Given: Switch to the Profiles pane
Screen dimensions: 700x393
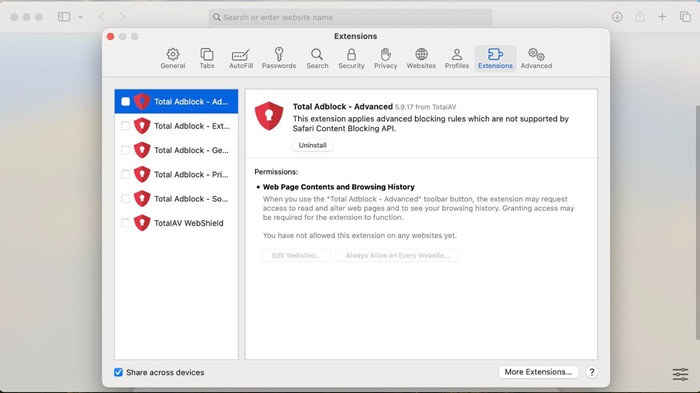Looking at the screenshot, I should coord(457,59).
